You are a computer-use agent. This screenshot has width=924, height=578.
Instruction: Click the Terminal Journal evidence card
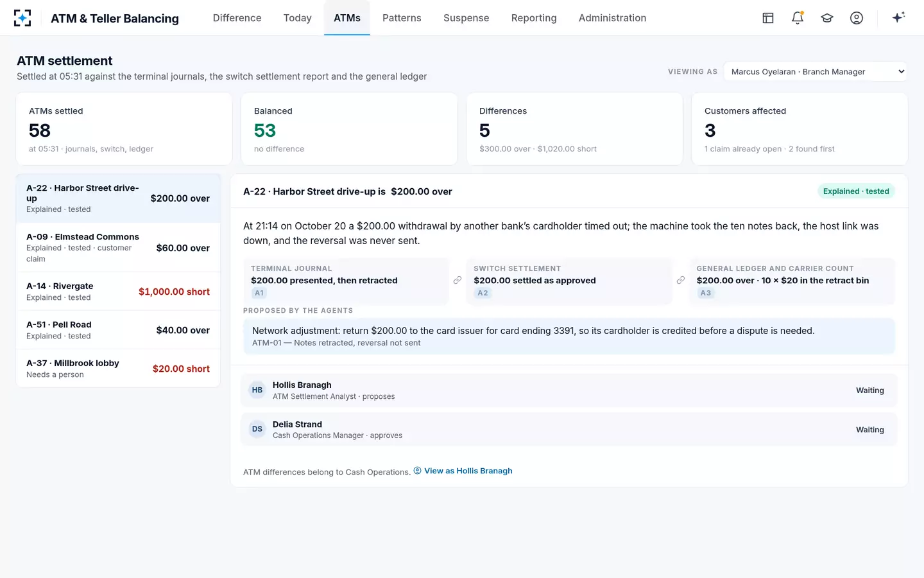point(346,281)
